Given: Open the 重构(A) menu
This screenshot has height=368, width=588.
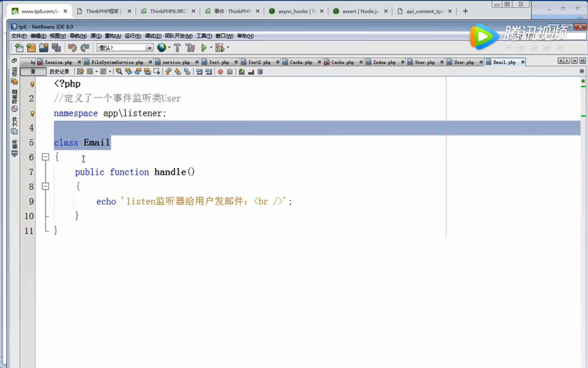Looking at the screenshot, I should point(113,36).
